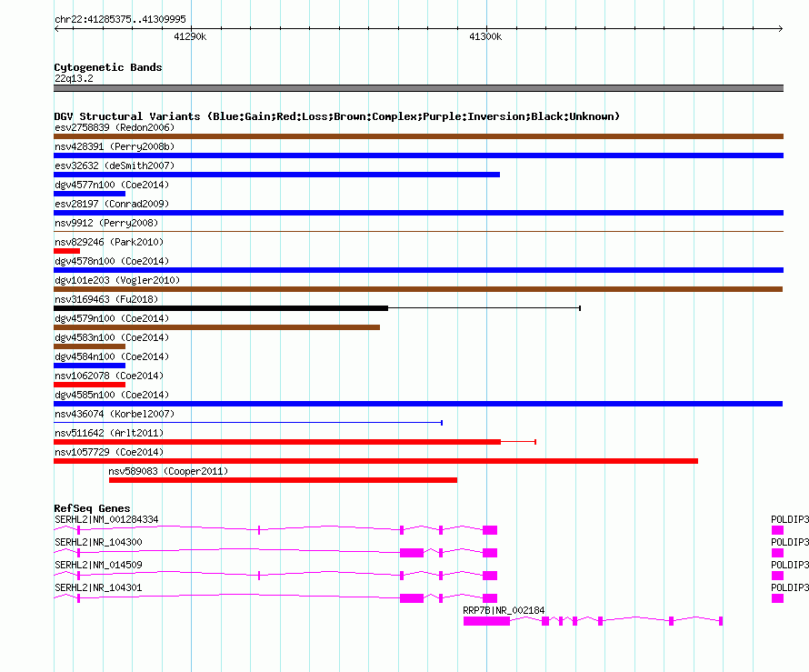The width and height of the screenshot is (809, 672).
Task: Open variant nsv3169463 (Fu2018) label
Action: tap(106, 299)
